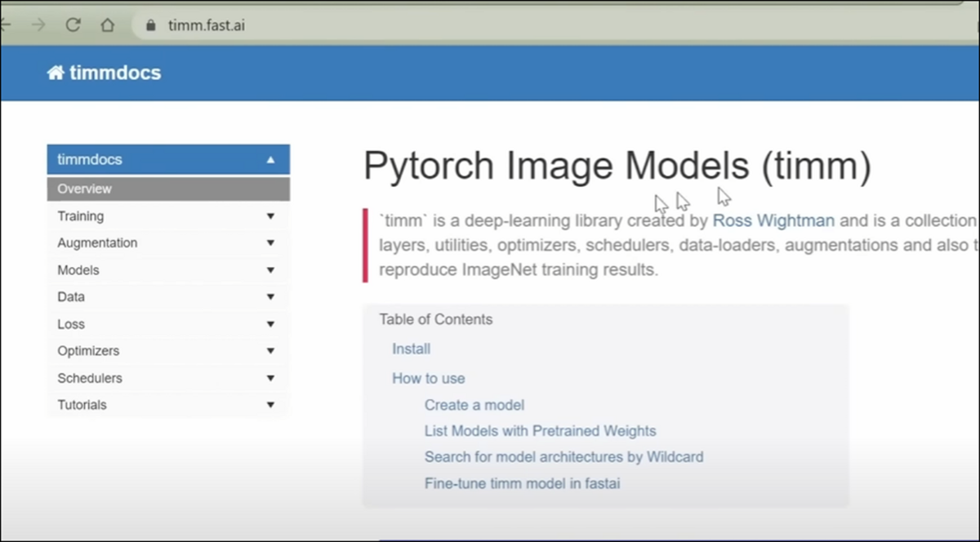Open the Schedulers sidebar item
Screen dimensions: 980x542
(x=90, y=378)
